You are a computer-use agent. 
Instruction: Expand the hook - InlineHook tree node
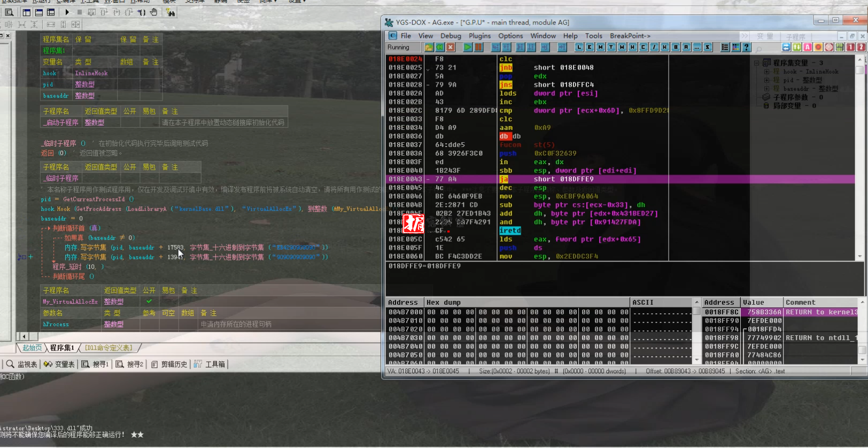766,72
